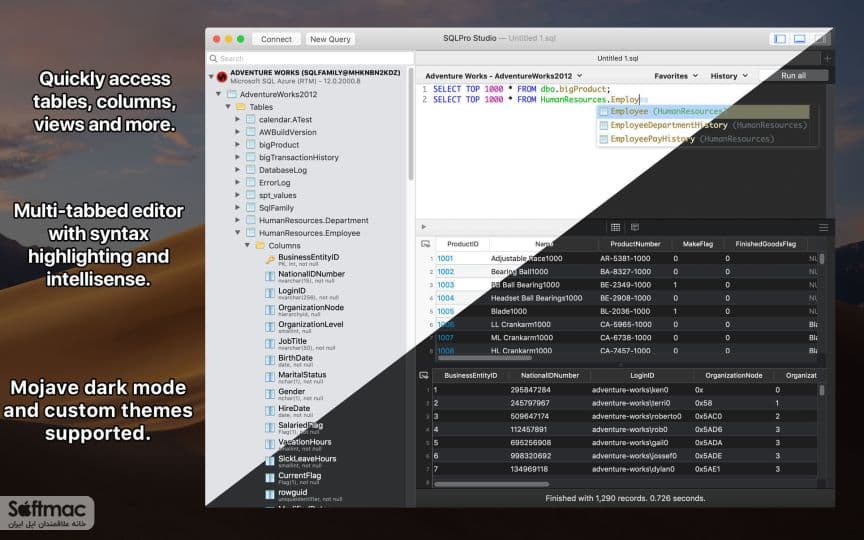The image size is (864, 540).
Task: Open the History dropdown
Action: point(729,75)
